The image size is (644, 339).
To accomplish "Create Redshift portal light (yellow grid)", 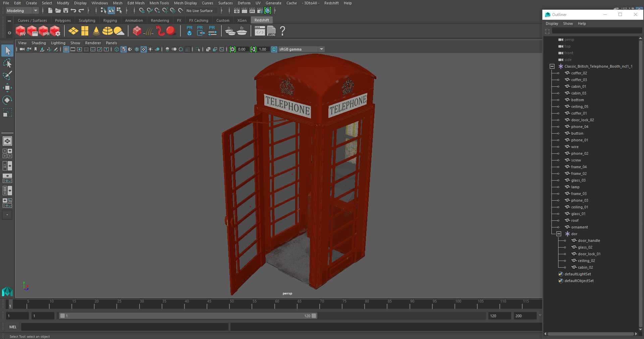I will [x=85, y=31].
